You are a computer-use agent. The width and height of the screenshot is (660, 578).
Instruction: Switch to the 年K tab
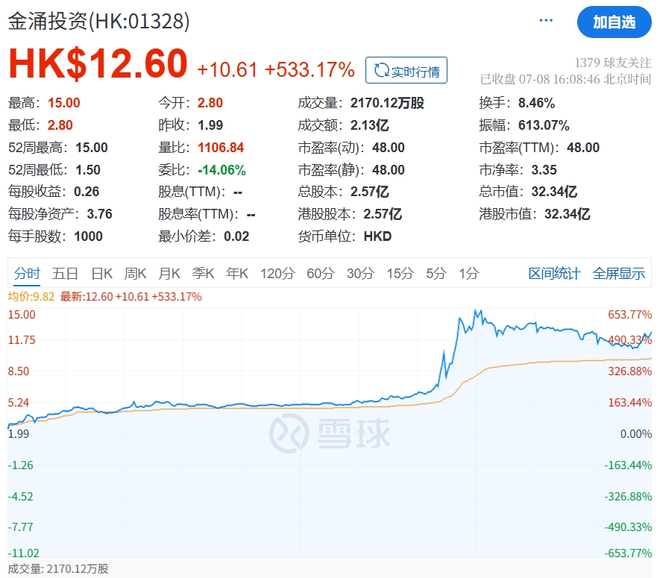click(x=237, y=274)
